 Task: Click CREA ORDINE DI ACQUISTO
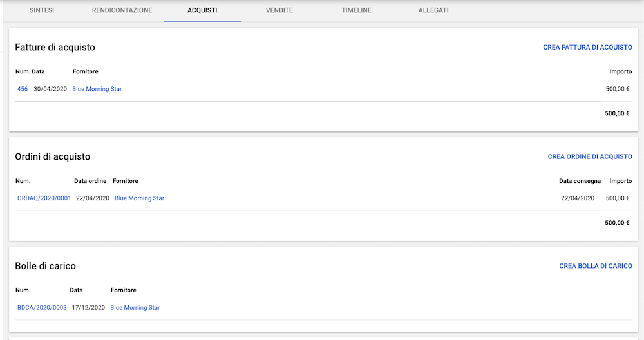tap(590, 156)
